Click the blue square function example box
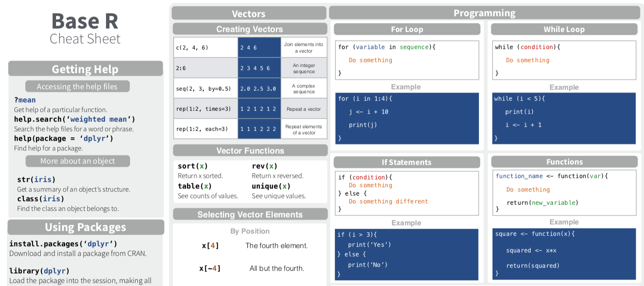This screenshot has width=644, height=286. (564, 254)
